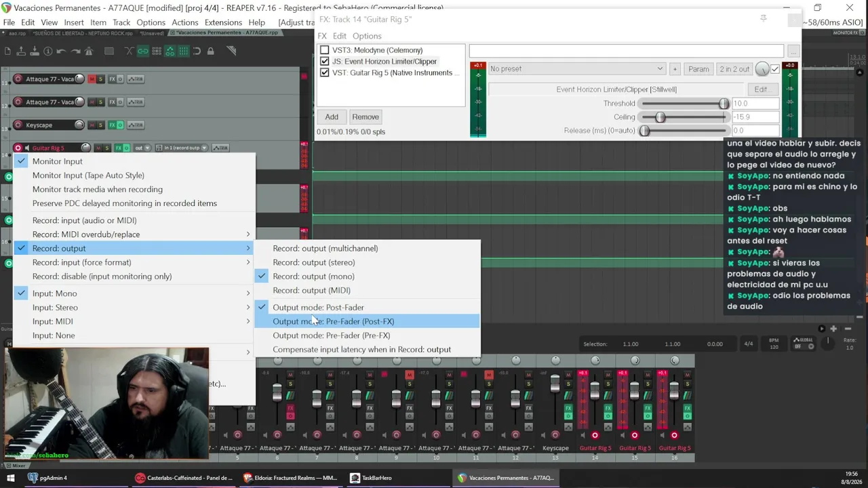Viewport: 868px width, 488px height.
Task: Click the Ceiling value field
Action: (x=755, y=117)
